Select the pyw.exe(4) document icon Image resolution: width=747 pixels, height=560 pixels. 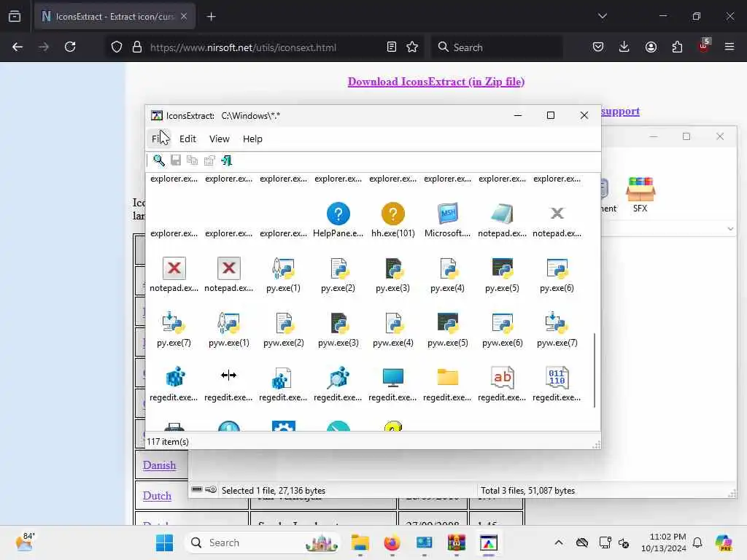pyautogui.click(x=393, y=323)
